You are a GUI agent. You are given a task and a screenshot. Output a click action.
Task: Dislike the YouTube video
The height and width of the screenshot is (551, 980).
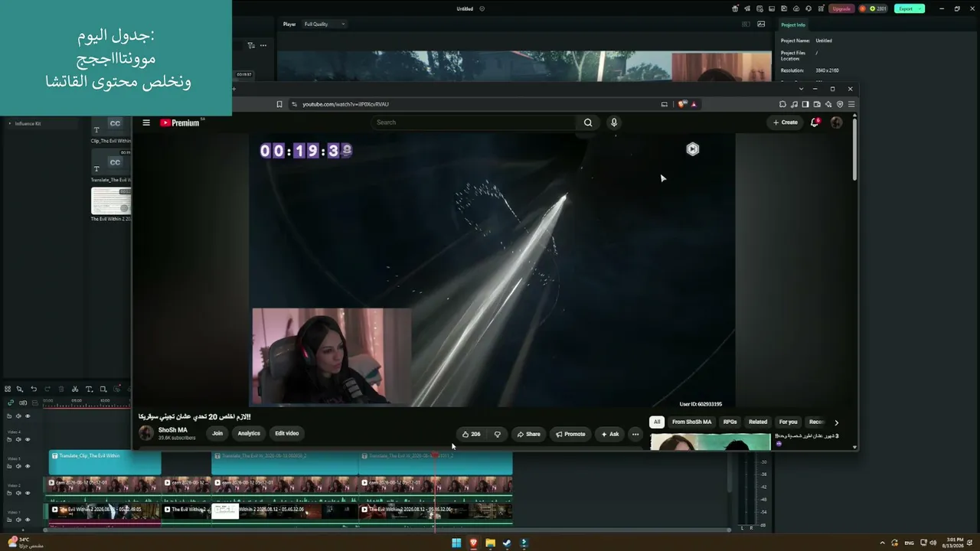498,434
